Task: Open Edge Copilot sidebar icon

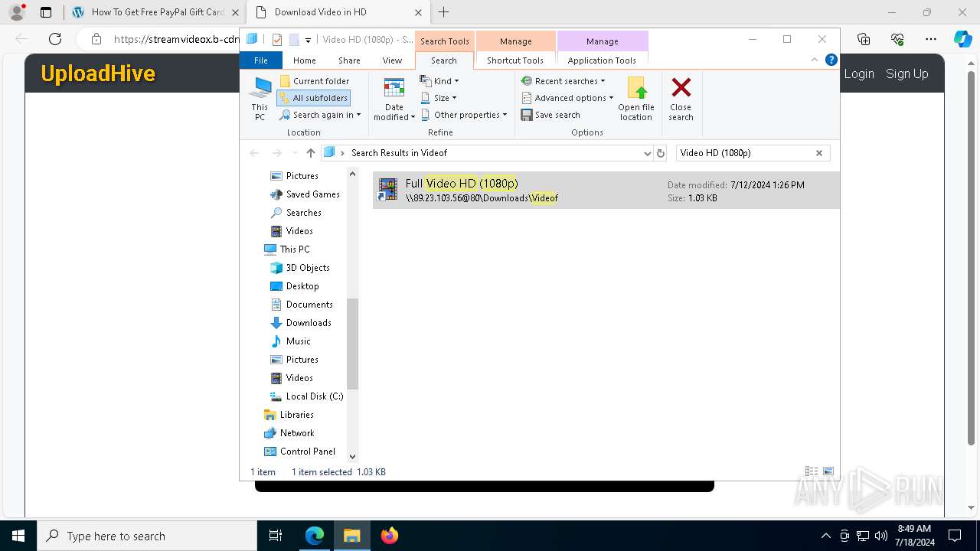Action: pyautogui.click(x=962, y=39)
